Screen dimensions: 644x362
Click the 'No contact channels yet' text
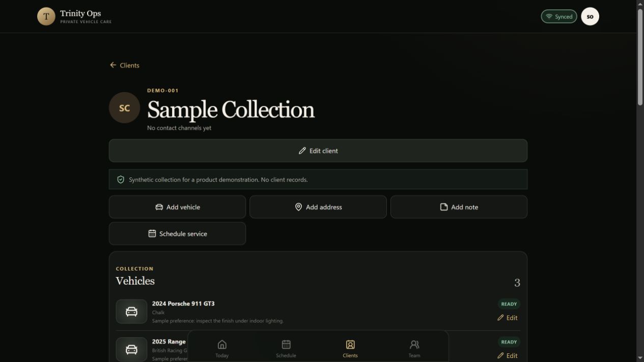(179, 128)
